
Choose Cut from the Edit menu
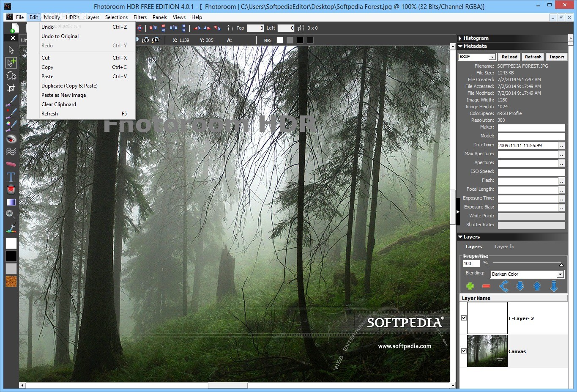[81, 58]
